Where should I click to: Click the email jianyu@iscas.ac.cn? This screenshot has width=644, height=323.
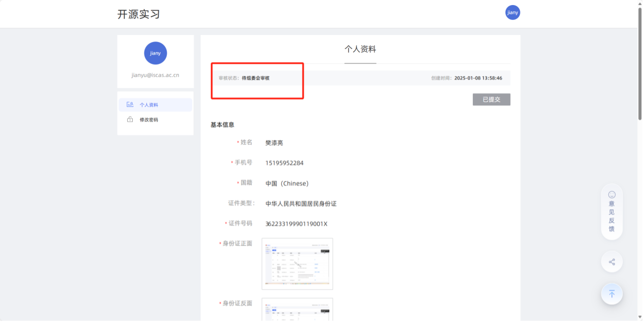tap(155, 75)
